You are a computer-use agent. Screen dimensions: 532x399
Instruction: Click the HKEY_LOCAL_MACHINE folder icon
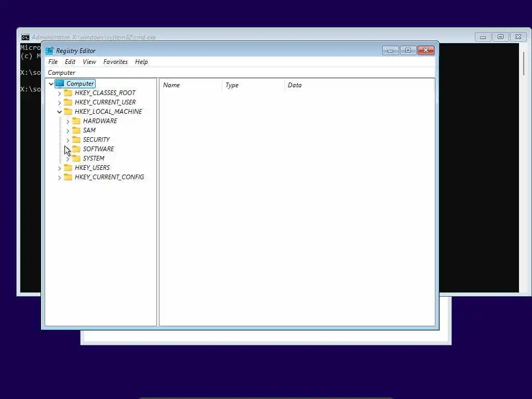click(68, 111)
